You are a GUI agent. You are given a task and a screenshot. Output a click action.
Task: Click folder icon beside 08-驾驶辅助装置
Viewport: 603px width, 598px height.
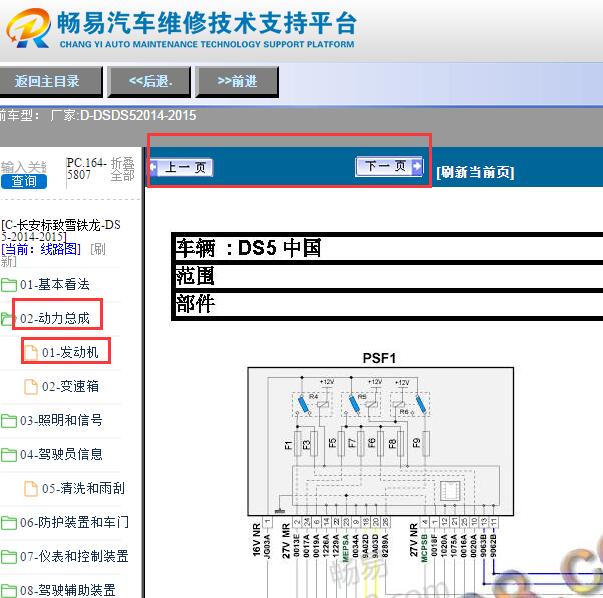point(8,591)
